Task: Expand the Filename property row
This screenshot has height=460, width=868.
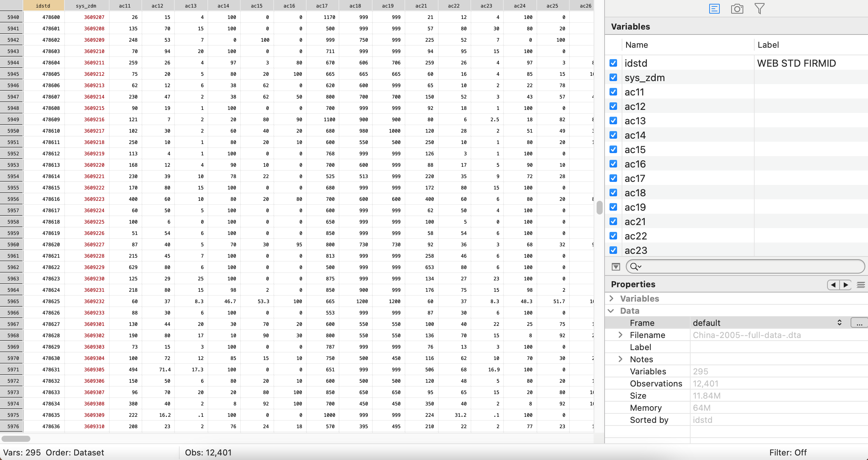Action: click(620, 335)
